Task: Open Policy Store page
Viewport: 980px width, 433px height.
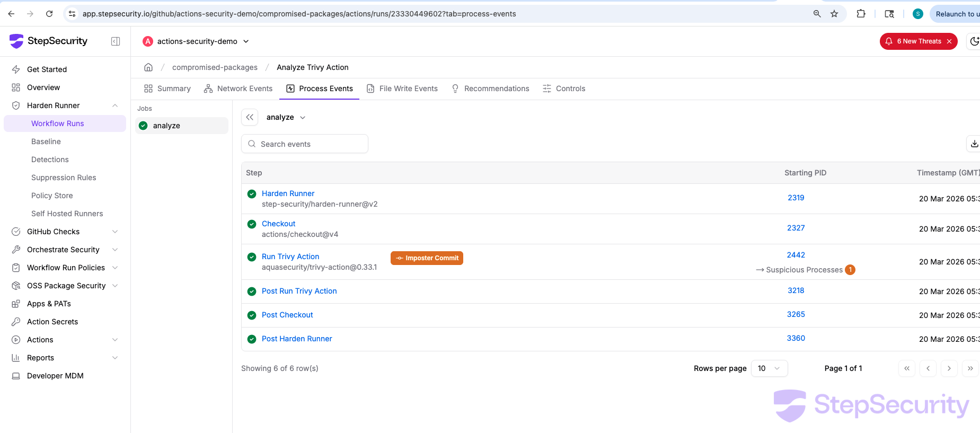Action: coord(52,196)
